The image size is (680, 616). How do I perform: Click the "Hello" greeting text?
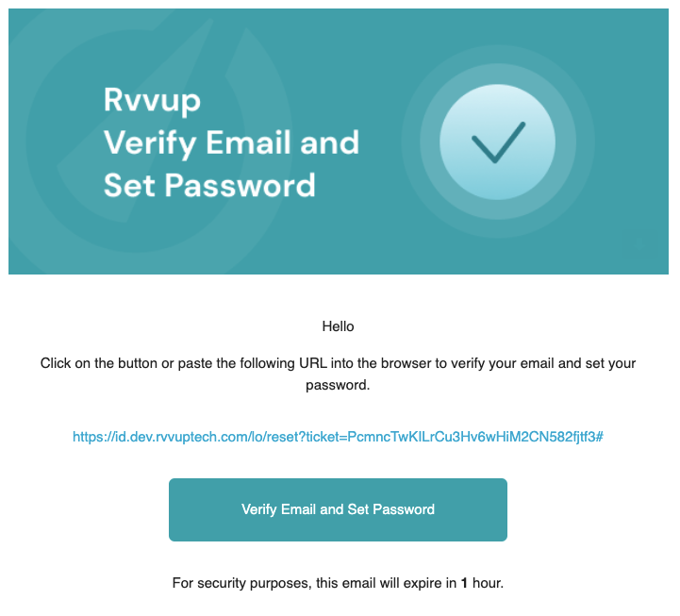(338, 326)
